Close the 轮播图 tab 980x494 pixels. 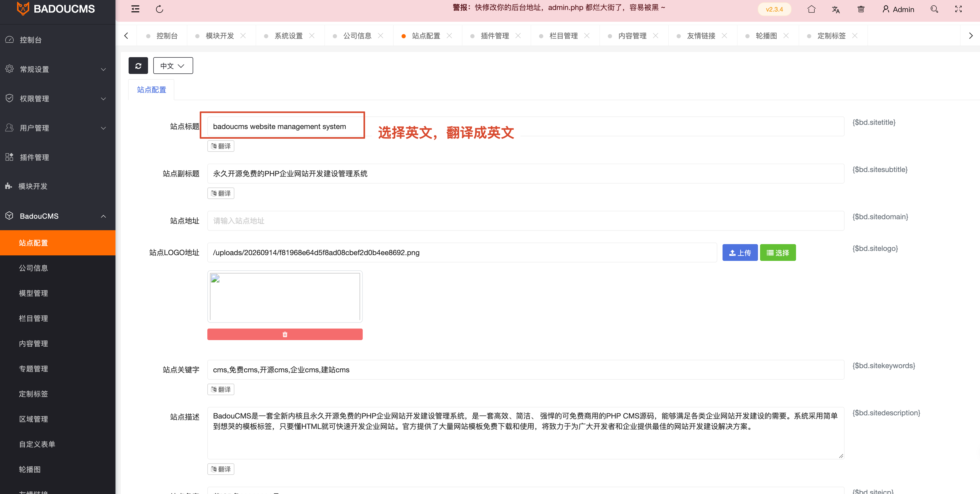[x=786, y=35]
